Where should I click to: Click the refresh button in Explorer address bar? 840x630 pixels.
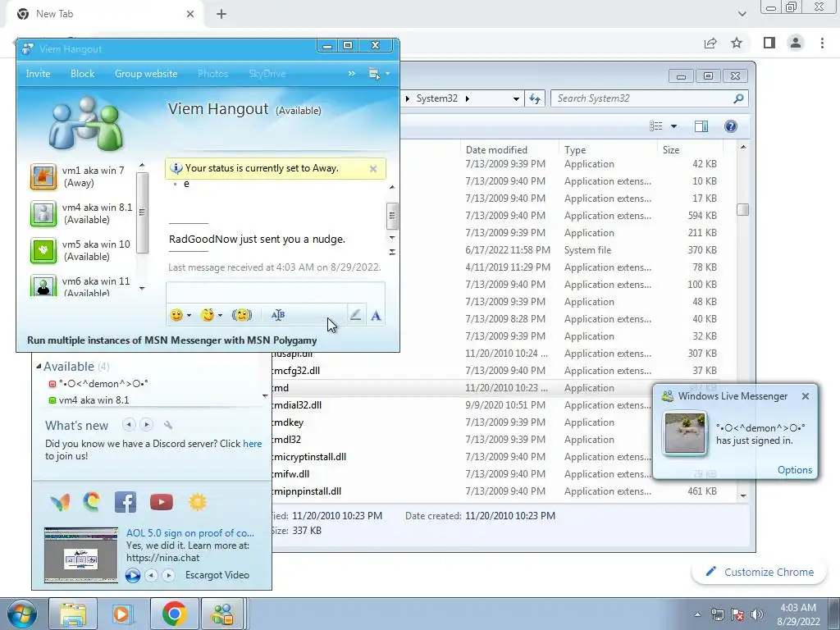[x=535, y=98]
